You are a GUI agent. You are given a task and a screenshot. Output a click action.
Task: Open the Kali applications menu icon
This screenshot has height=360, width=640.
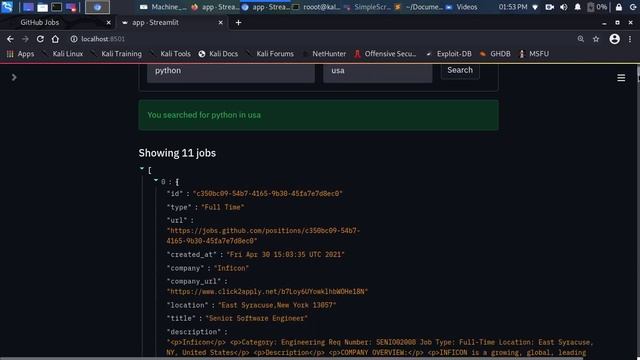coord(7,7)
